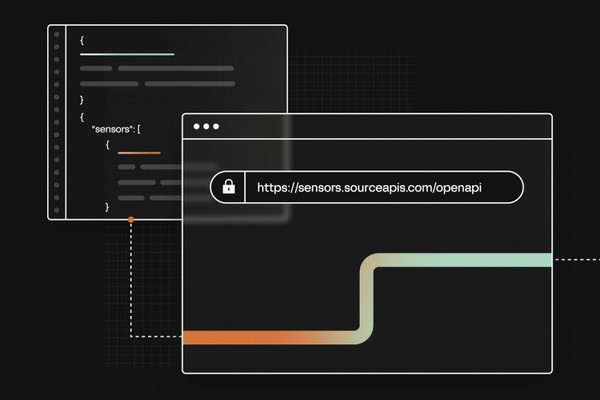Click the orange highlighted line under sensors
Screen dimensions: 600x400
[138, 153]
